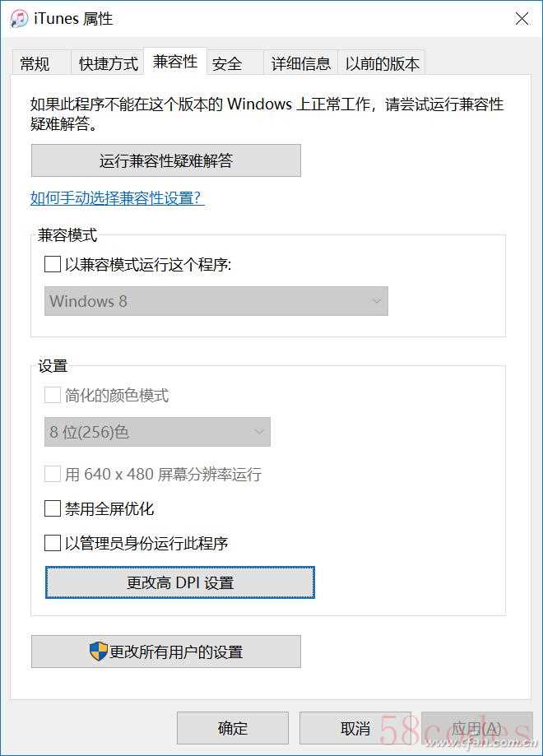Open the 如何手动选择兼容性设置 link
543x756 pixels.
click(x=117, y=198)
